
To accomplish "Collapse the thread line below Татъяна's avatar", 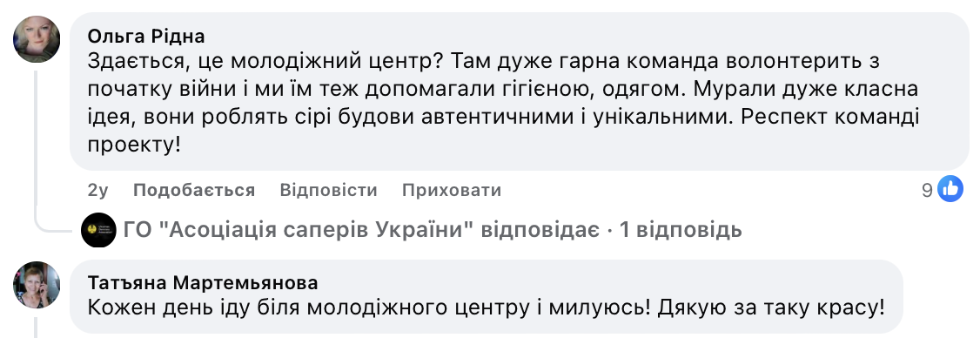I will [x=37, y=328].
